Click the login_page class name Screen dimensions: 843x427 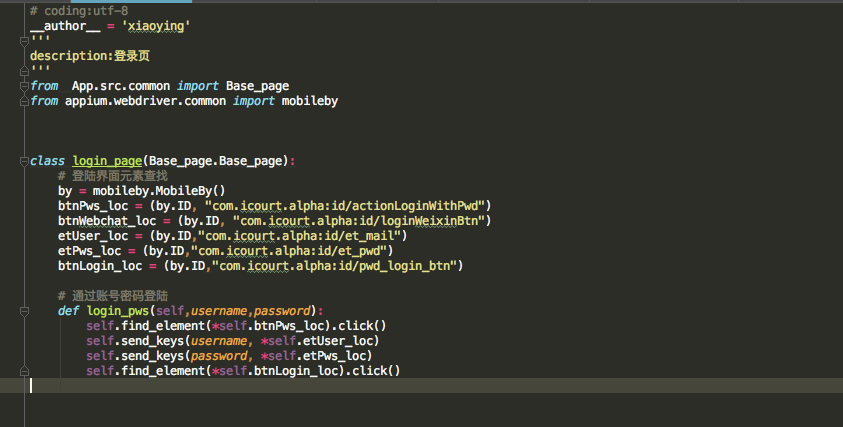pos(107,161)
